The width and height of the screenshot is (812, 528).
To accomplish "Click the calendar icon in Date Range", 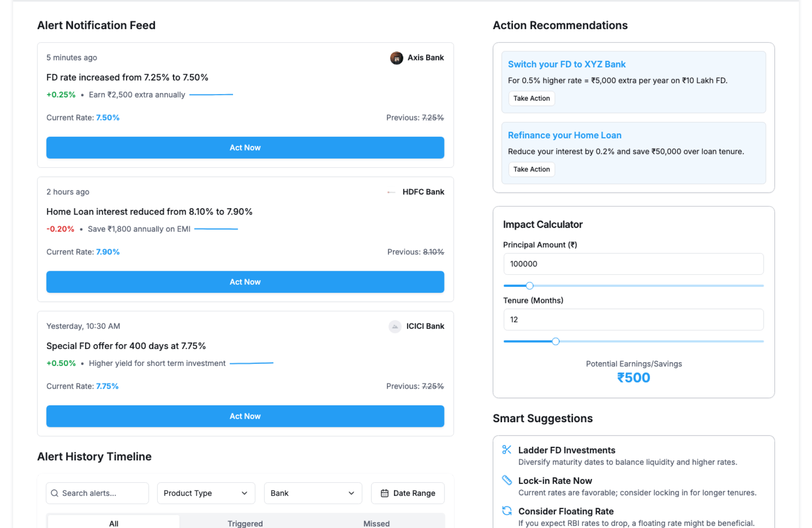I will 384,493.
